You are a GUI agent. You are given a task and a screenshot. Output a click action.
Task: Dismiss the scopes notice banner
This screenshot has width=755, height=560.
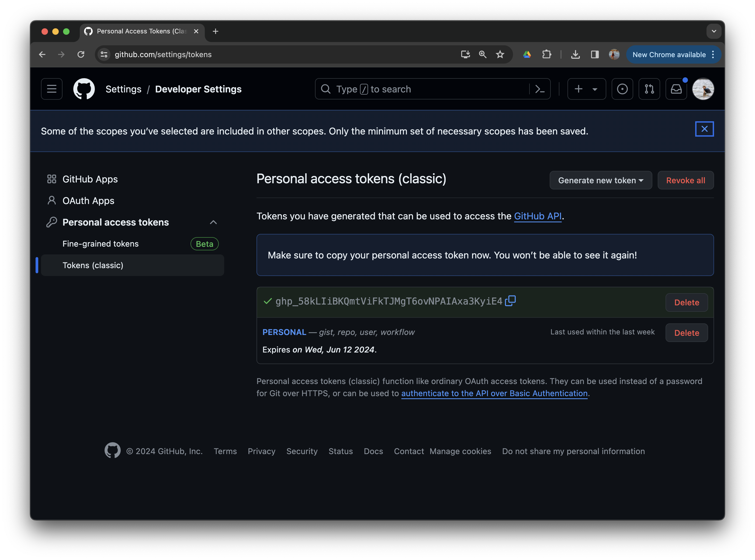704,129
